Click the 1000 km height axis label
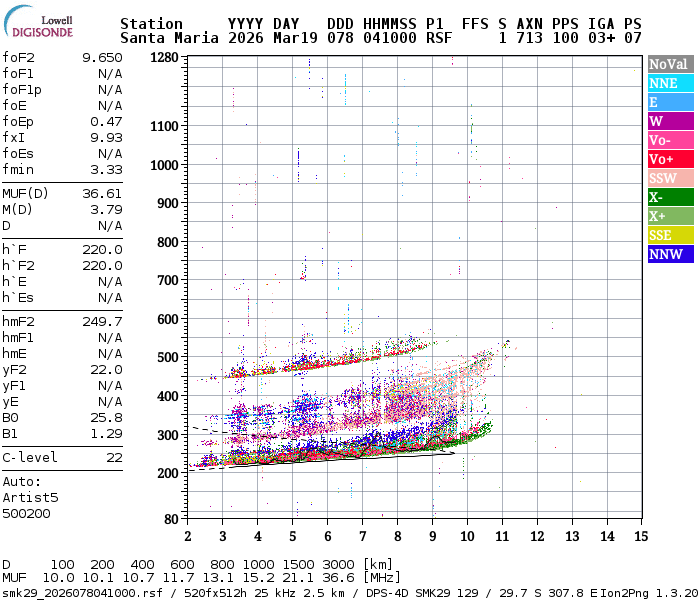This screenshot has height=600, width=700. [x=164, y=165]
